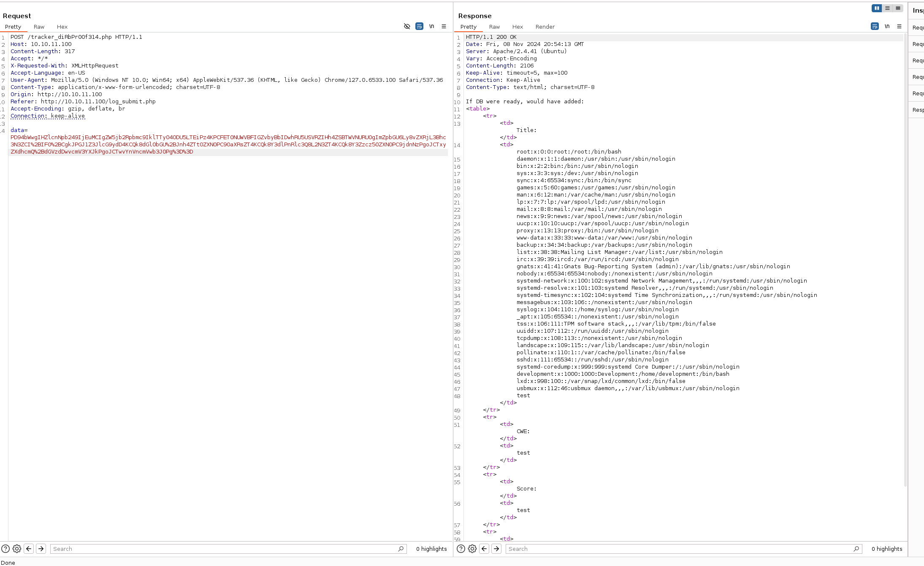Image resolution: width=924 pixels, height=566 pixels.
Task: Click the 'Score:' label in response
Action: tap(527, 488)
